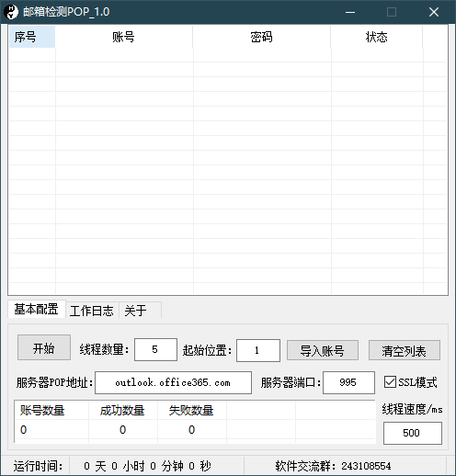Screen dimensions: 456x476
Task: Sort by the 序号 column header
Action: [32, 37]
